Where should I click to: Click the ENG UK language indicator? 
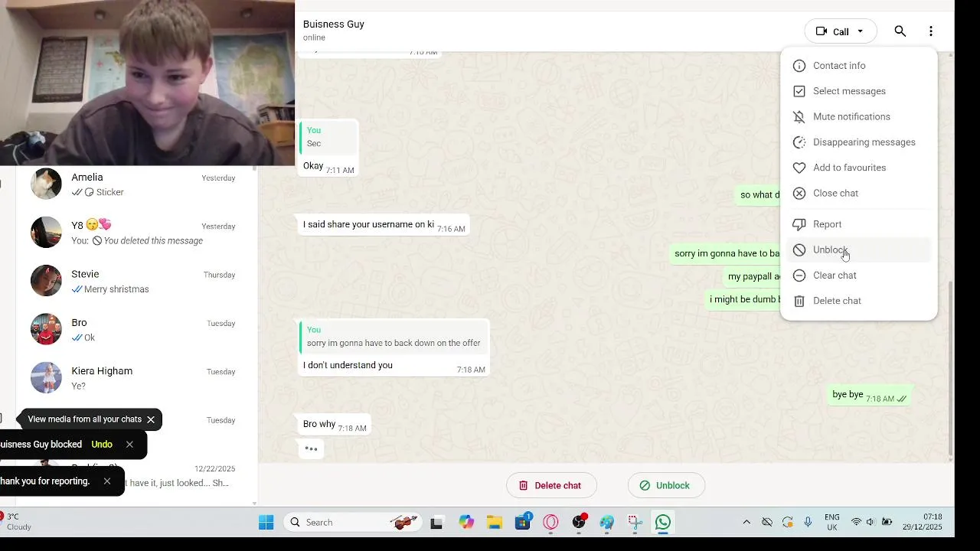pyautogui.click(x=832, y=522)
